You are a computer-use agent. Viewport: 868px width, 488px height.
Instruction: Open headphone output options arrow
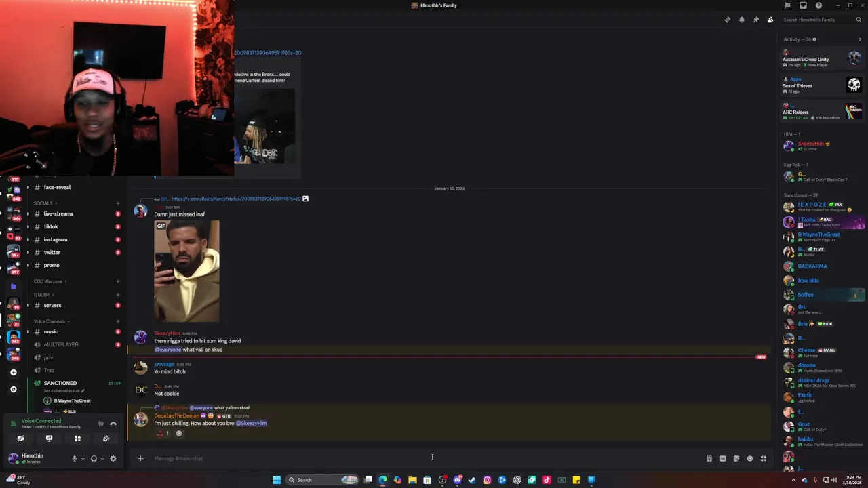coord(102,458)
